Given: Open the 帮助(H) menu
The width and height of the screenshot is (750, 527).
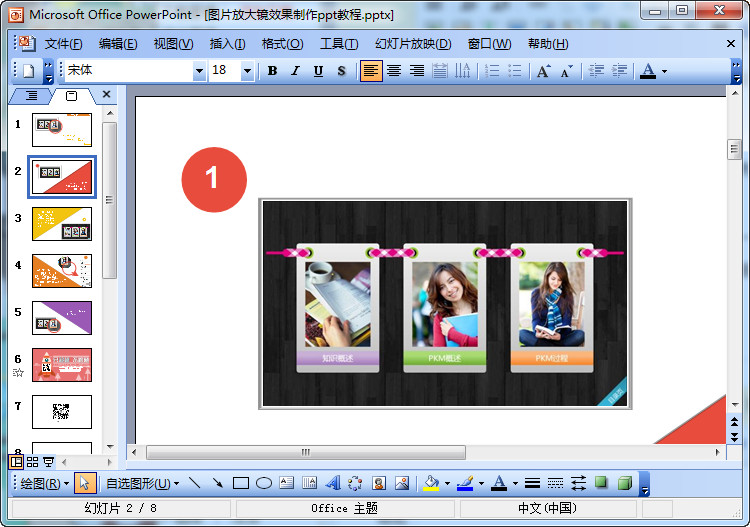Looking at the screenshot, I should 548,44.
